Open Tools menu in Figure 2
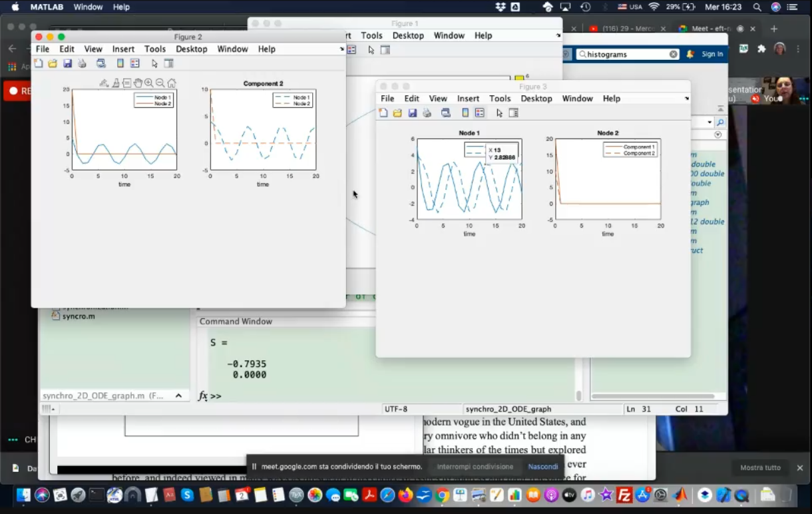The image size is (812, 514). click(x=155, y=49)
